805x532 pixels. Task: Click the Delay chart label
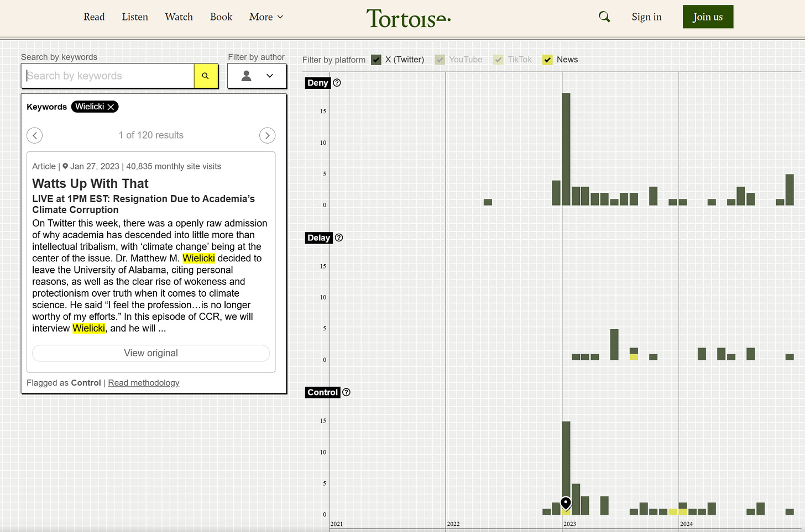pyautogui.click(x=319, y=238)
